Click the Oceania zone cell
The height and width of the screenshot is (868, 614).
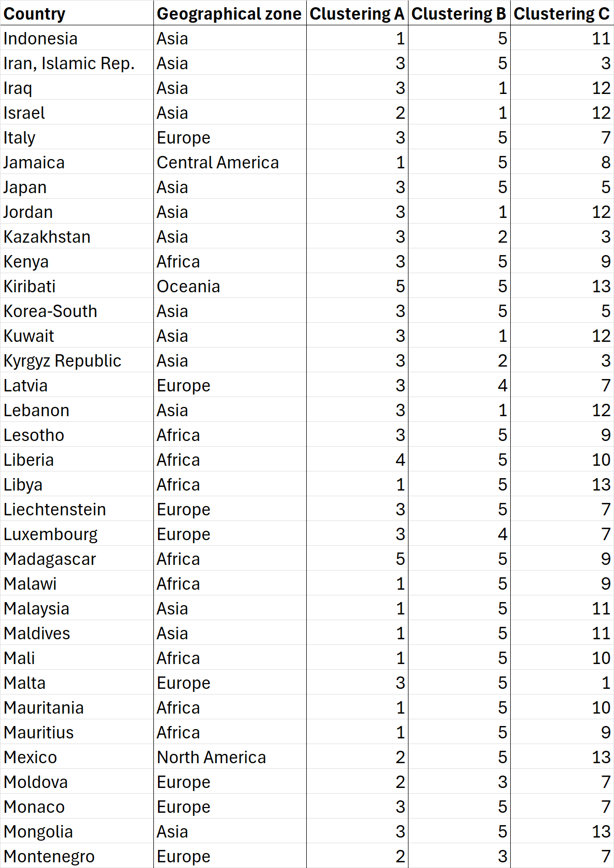188,287
